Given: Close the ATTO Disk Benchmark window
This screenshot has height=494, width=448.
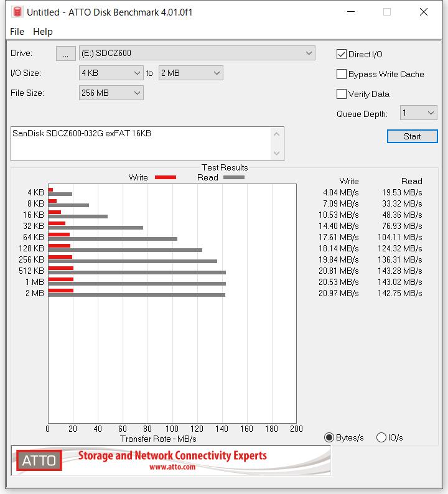Looking at the screenshot, I should (424, 12).
